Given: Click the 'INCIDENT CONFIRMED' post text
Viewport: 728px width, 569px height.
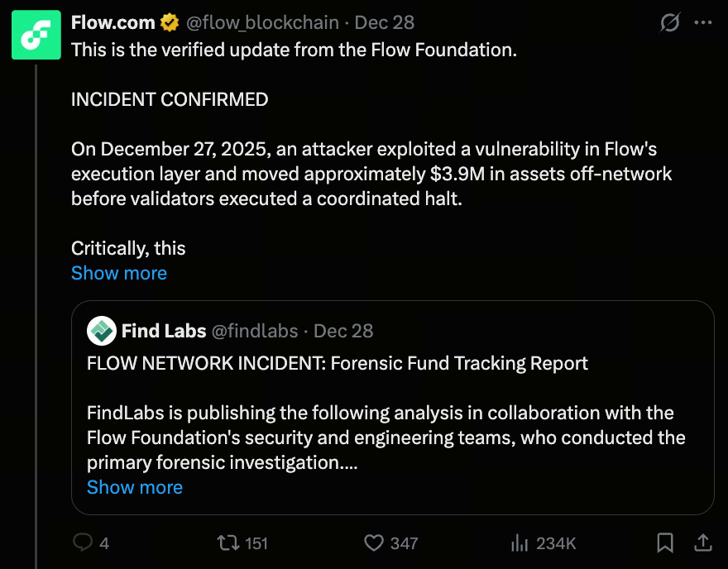Looking at the screenshot, I should point(170,100).
